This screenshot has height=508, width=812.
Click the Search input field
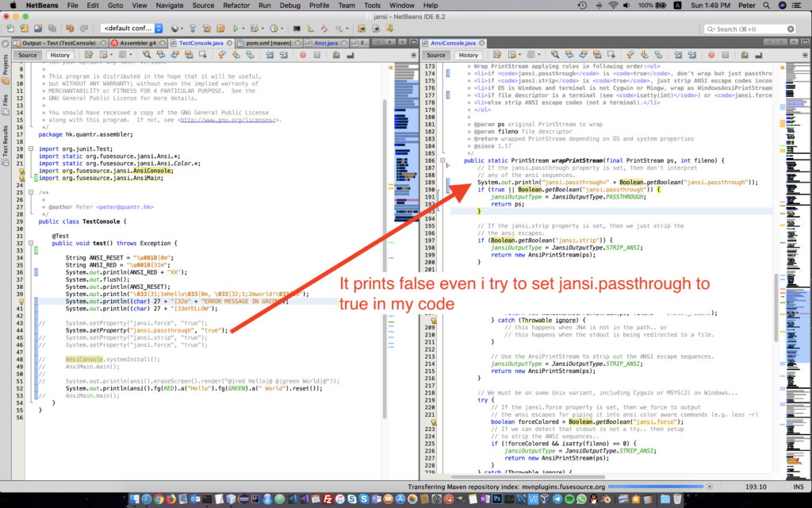point(750,29)
